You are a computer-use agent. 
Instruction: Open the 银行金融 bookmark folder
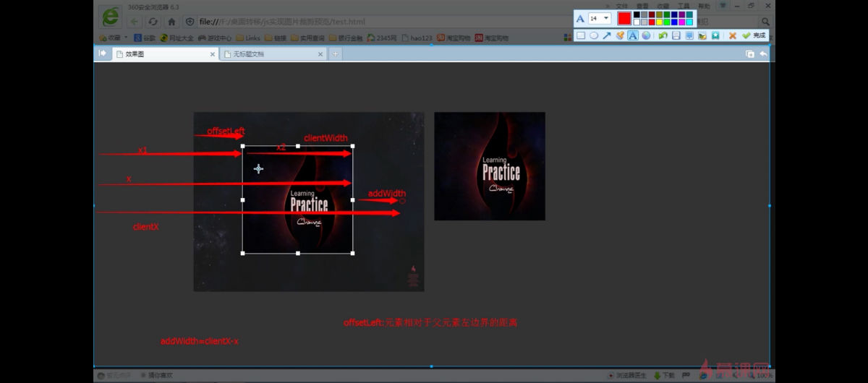coord(346,38)
